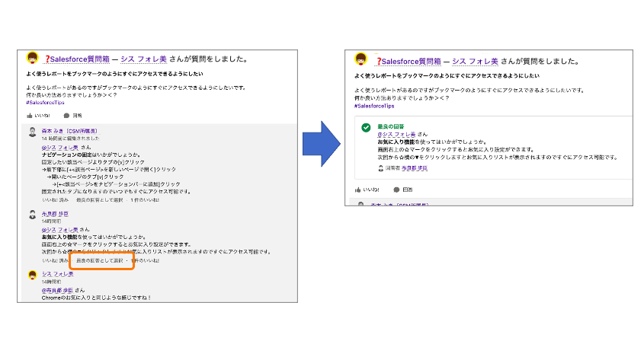Click 布良郡 歩臣's avatar in the left comments
The image size is (644, 360).
tap(33, 215)
